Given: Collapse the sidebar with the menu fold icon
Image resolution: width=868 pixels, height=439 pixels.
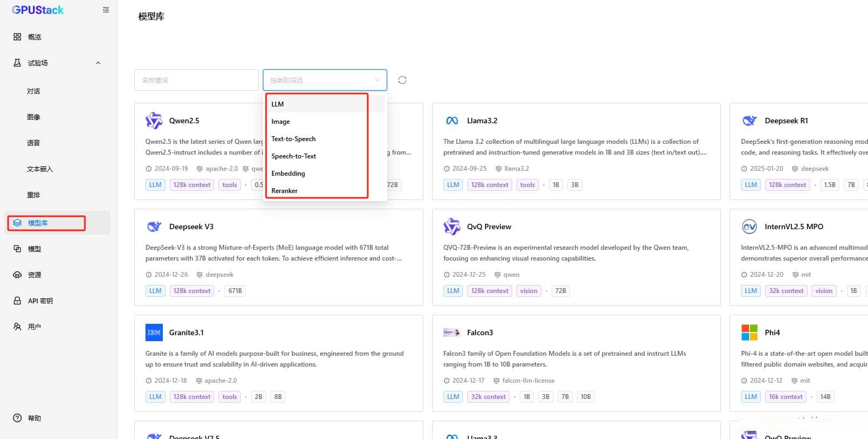Looking at the screenshot, I should coord(106,10).
